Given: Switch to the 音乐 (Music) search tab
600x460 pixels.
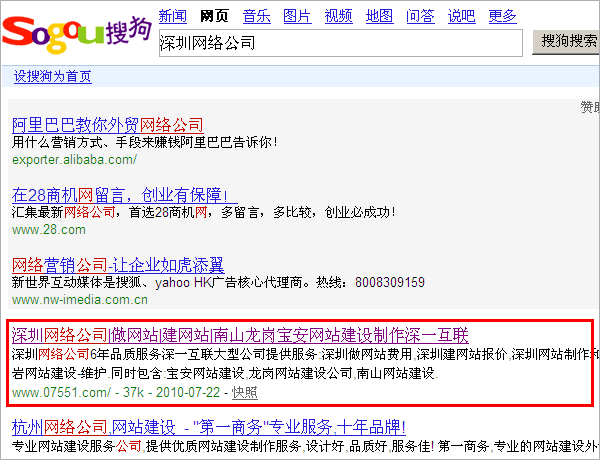Looking at the screenshot, I should (256, 15).
